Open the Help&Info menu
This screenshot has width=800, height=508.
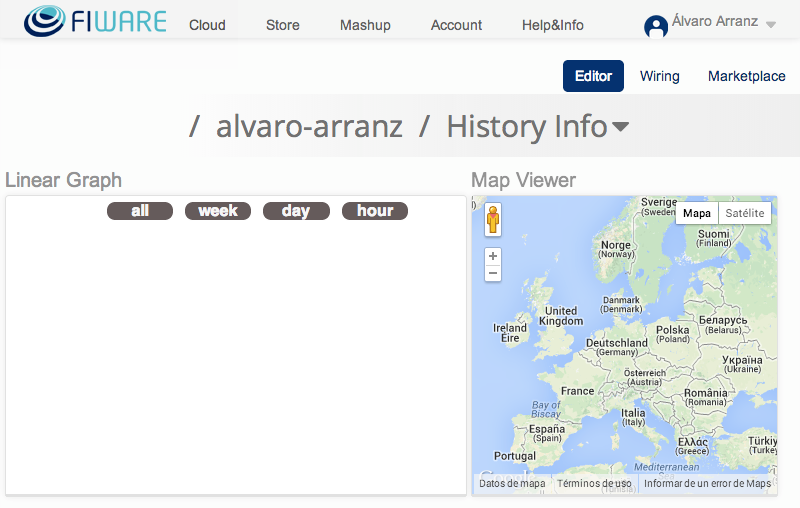(x=553, y=25)
